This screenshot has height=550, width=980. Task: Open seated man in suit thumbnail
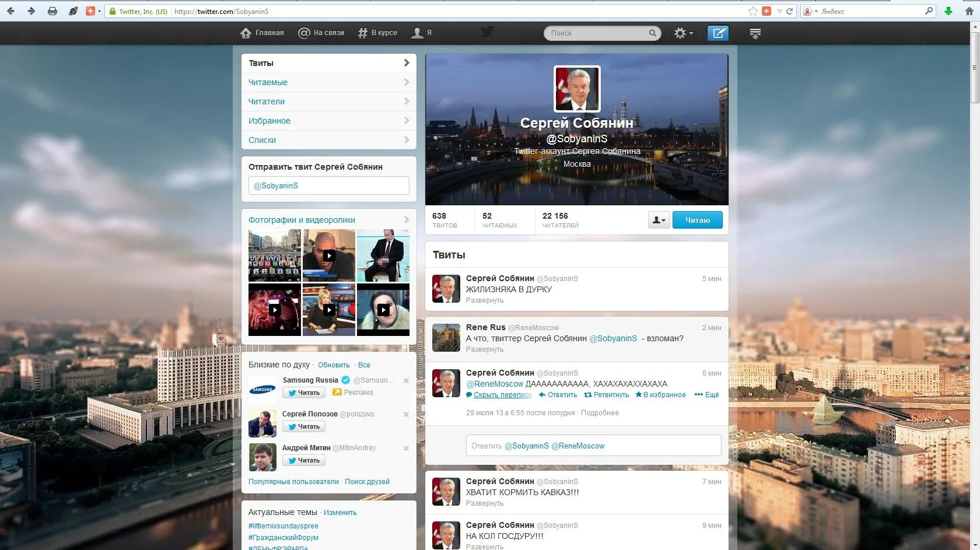click(x=383, y=255)
